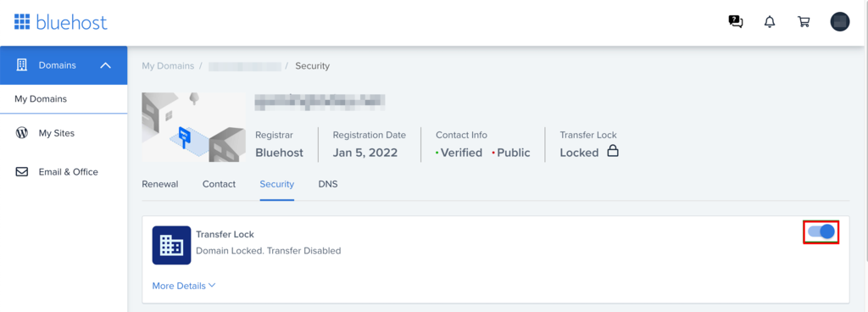Toggle the Transfer Lock switch off
Image resolution: width=868 pixels, height=312 pixels.
pos(821,231)
